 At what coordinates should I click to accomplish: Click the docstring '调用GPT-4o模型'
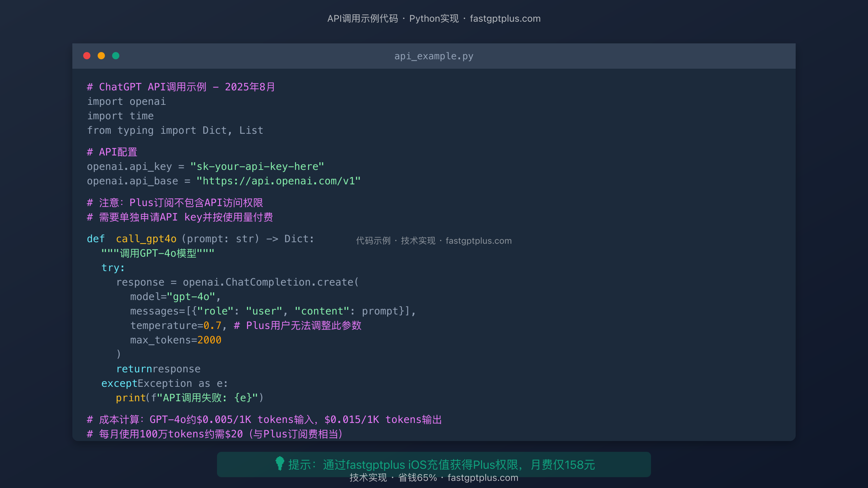click(x=158, y=253)
